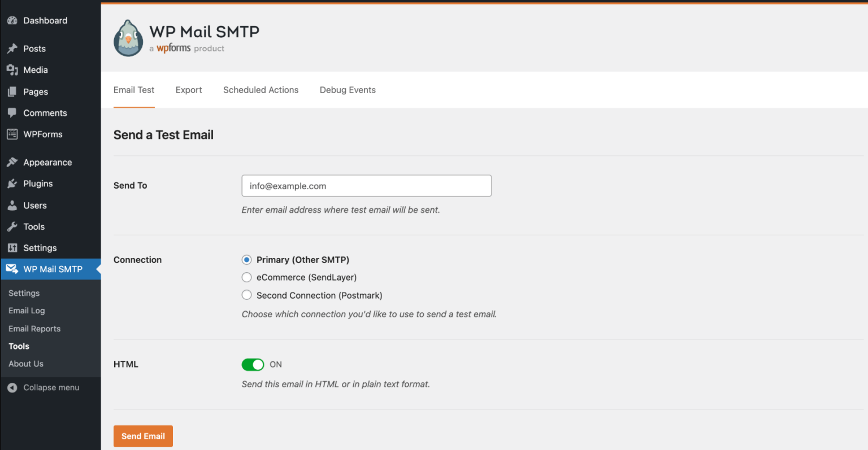The width and height of the screenshot is (868, 450).
Task: Click the Pages icon in the admin sidebar
Action: click(x=12, y=91)
